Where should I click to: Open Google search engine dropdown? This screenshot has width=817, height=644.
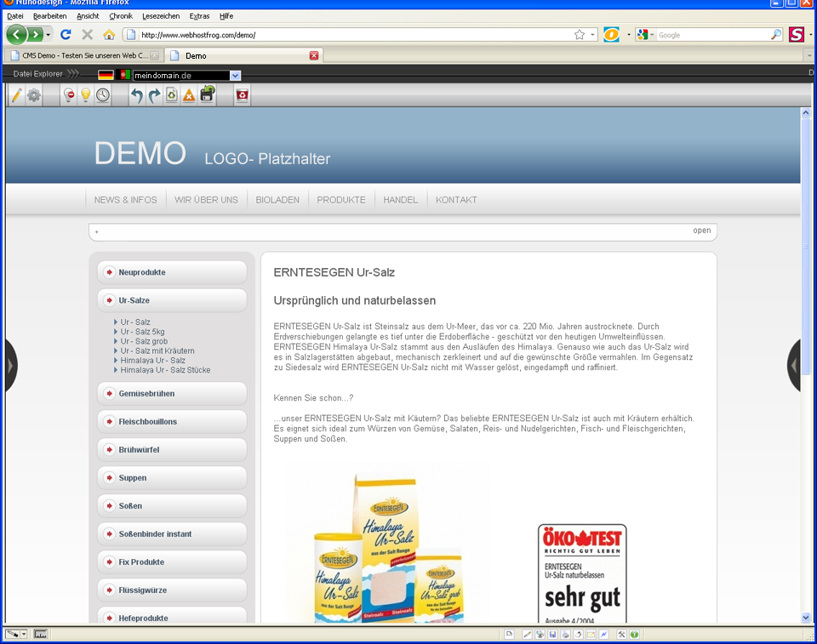pos(652,35)
